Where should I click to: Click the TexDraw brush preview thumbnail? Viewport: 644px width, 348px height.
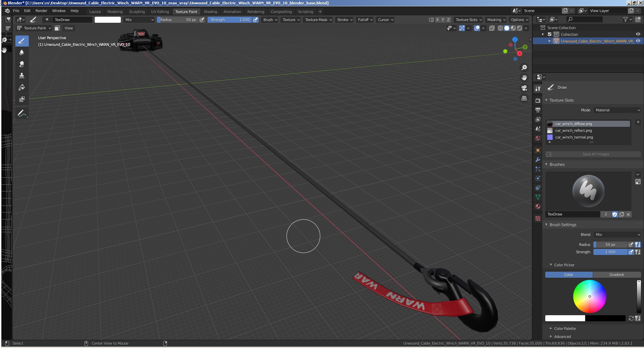click(588, 191)
